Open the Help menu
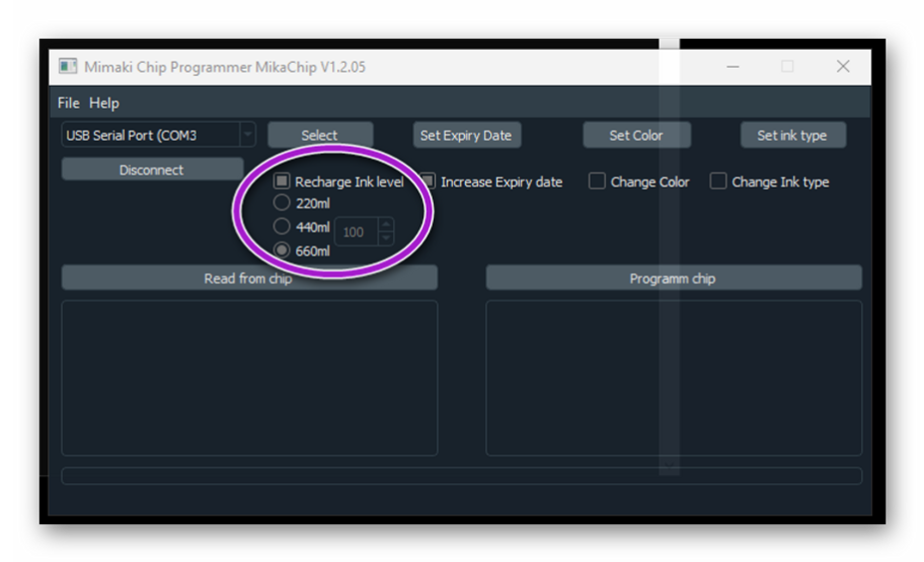 coord(105,103)
